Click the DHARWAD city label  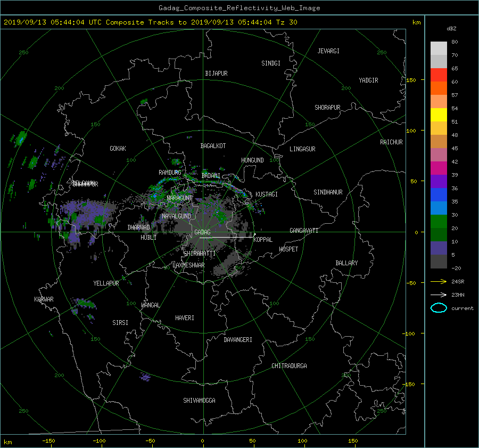[138, 227]
